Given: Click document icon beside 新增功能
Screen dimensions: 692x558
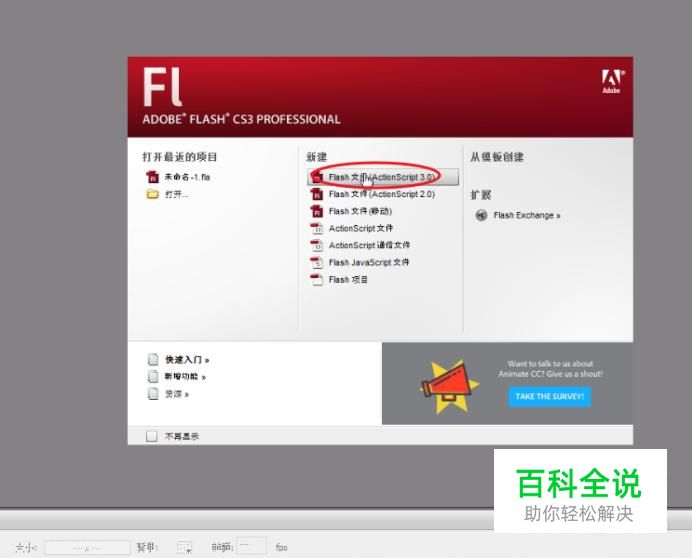Looking at the screenshot, I should click(153, 377).
